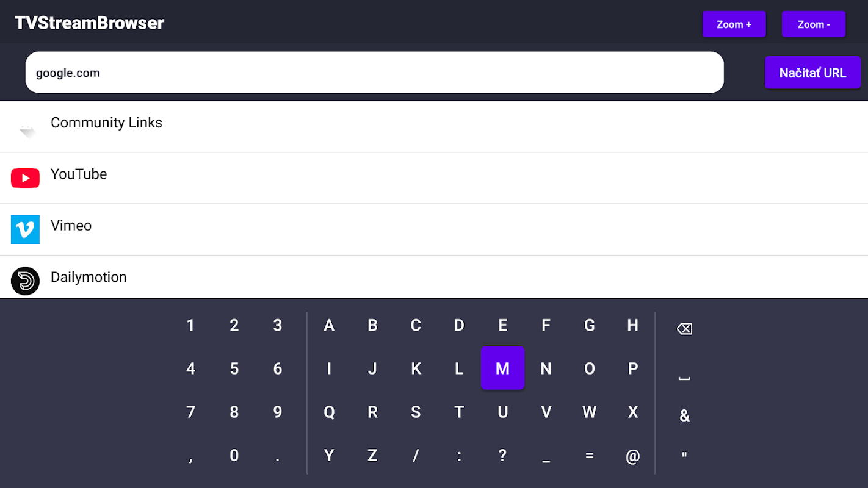Click the Dailymotion round logo icon
868x488 pixels.
(x=25, y=281)
